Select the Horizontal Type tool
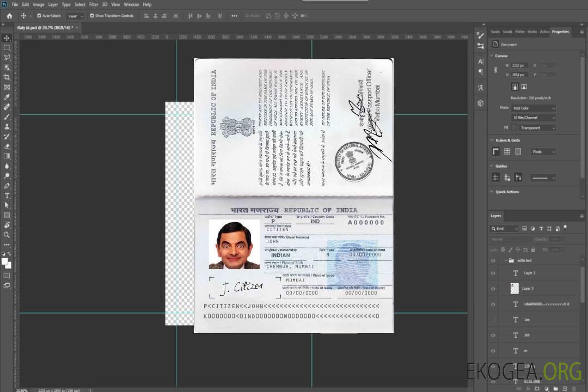The height and width of the screenshot is (392, 588). pyautogui.click(x=7, y=195)
